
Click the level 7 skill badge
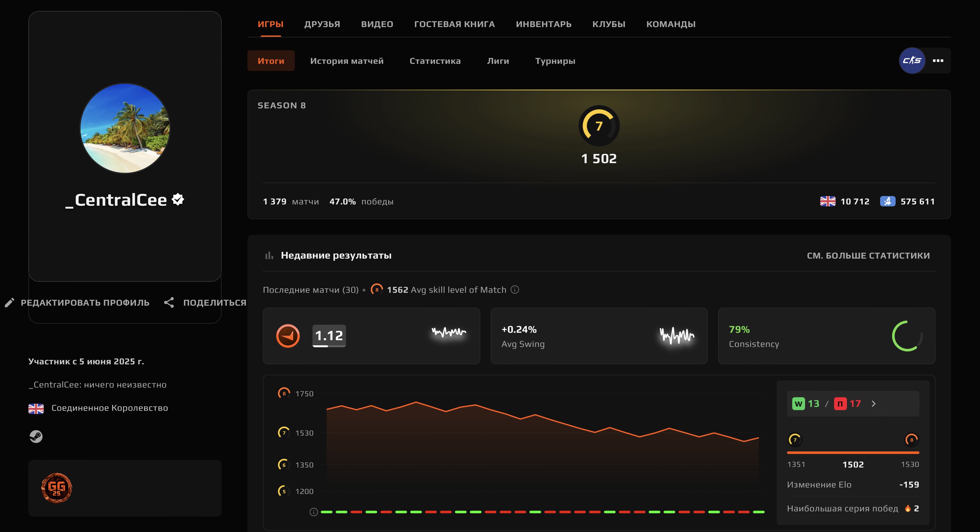pyautogui.click(x=599, y=126)
